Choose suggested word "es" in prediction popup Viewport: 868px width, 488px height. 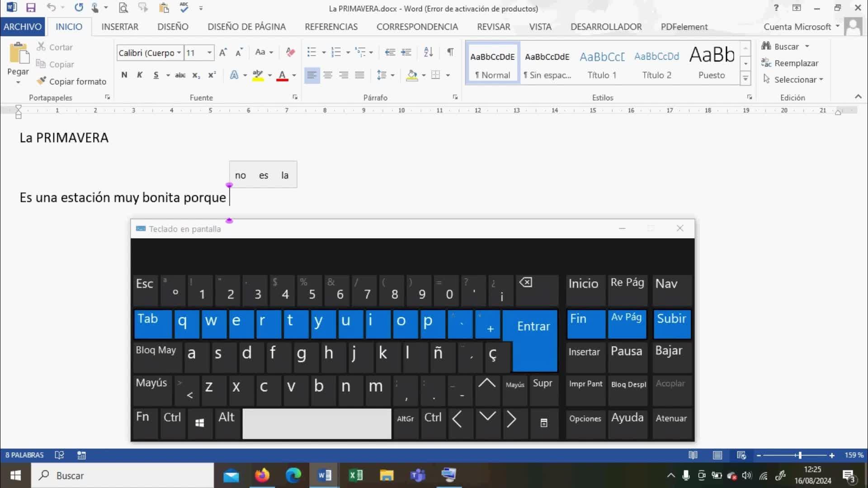264,175
